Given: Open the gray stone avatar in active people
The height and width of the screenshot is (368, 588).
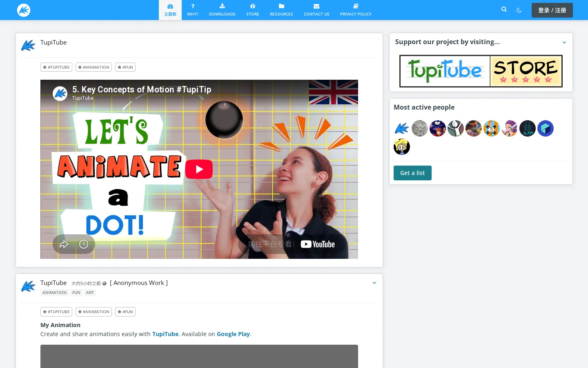Looking at the screenshot, I should coord(420,128).
